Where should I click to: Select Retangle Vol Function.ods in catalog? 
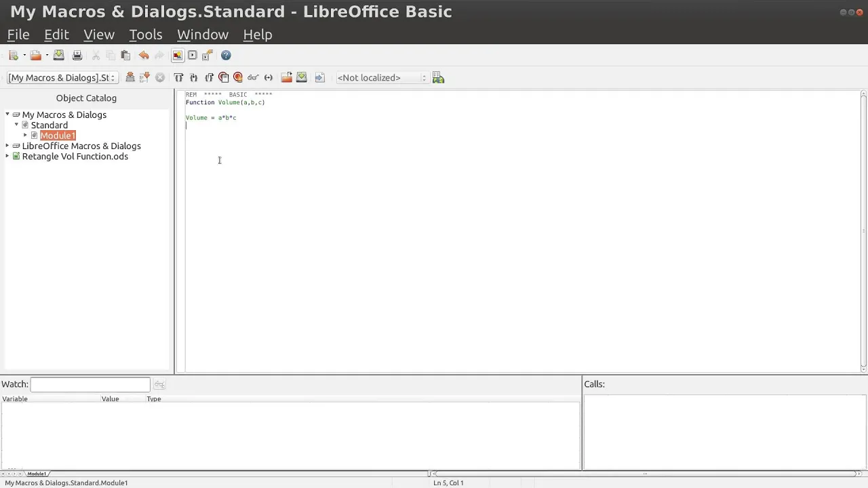click(75, 157)
